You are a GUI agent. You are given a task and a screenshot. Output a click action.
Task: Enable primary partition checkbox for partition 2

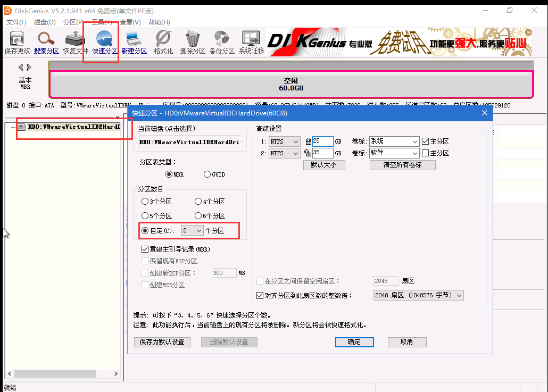point(425,153)
